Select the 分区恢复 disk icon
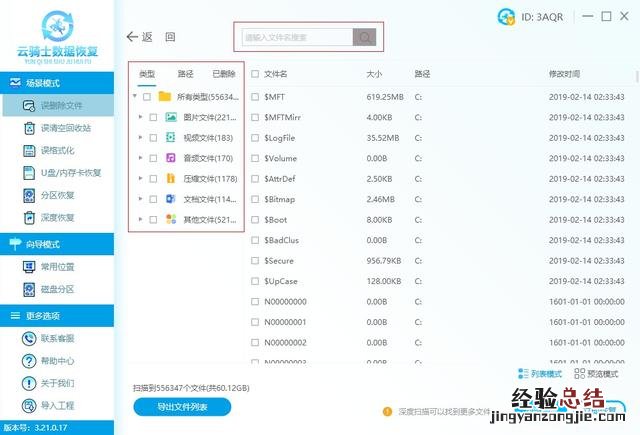 29,195
